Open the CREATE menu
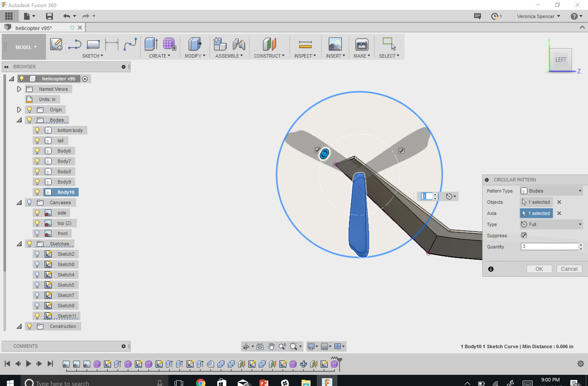 tap(159, 56)
